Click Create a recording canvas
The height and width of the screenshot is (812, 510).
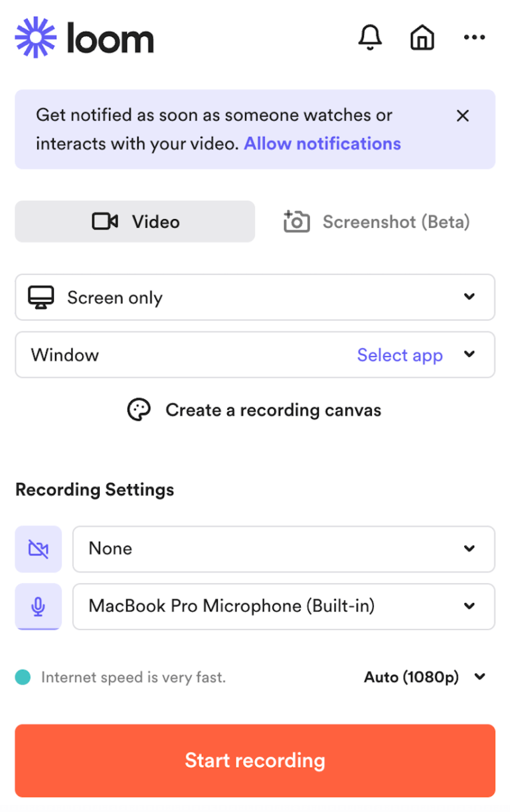pyautogui.click(x=254, y=410)
